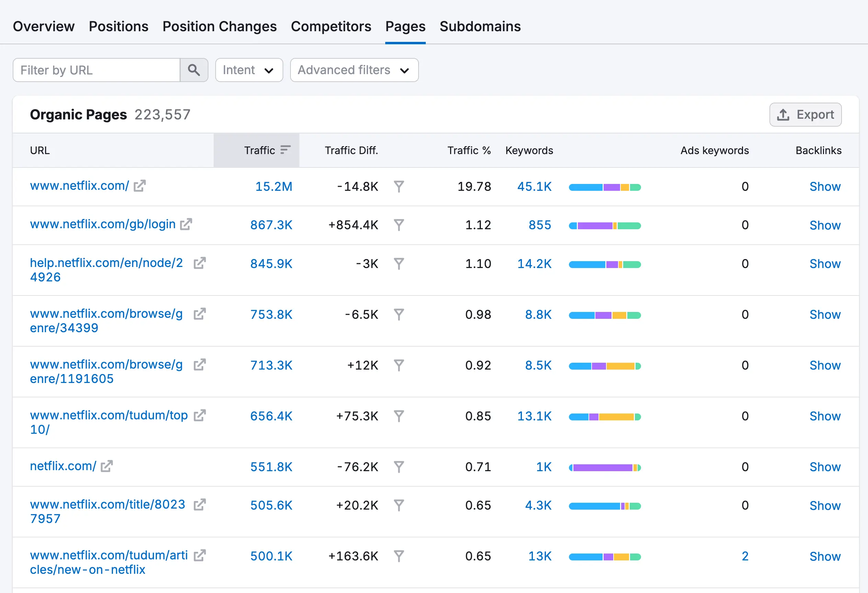The height and width of the screenshot is (593, 868).
Task: Open external link icon for www.netflix.com/
Action: click(140, 186)
